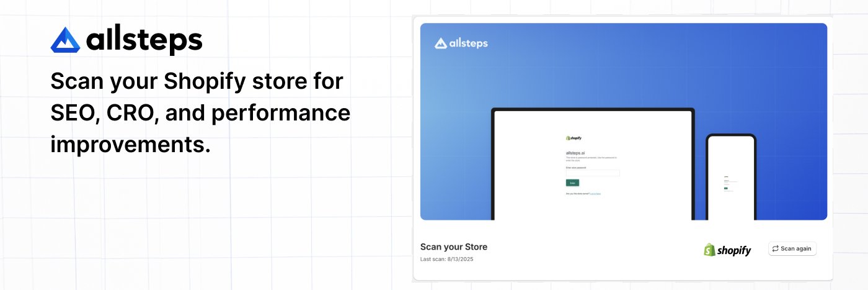Click the 'allsteps.ai' title in laptop mockup
Viewport: 868px width, 290px height.
(x=577, y=152)
